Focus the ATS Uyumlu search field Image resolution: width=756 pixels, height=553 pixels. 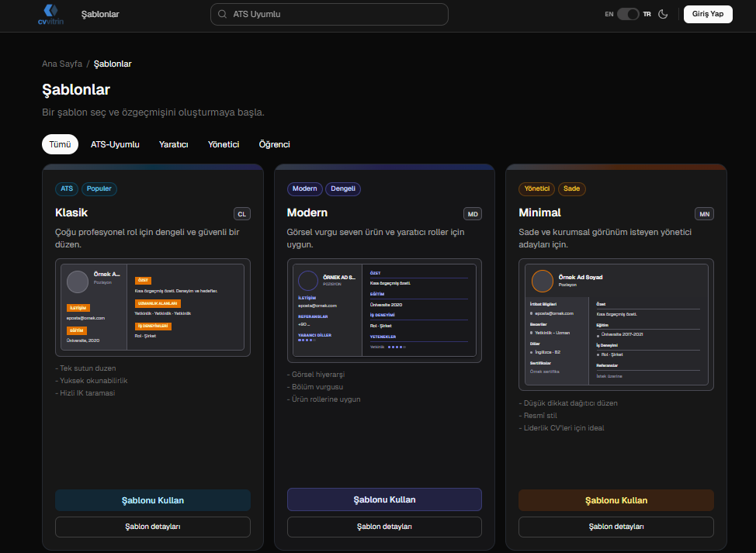tap(329, 14)
